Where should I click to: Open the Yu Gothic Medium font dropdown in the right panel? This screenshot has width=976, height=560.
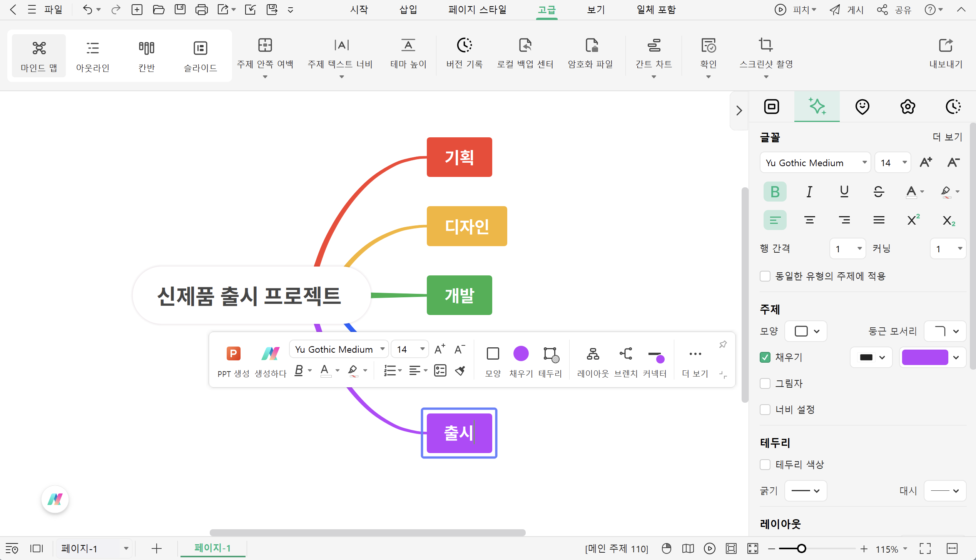point(815,162)
